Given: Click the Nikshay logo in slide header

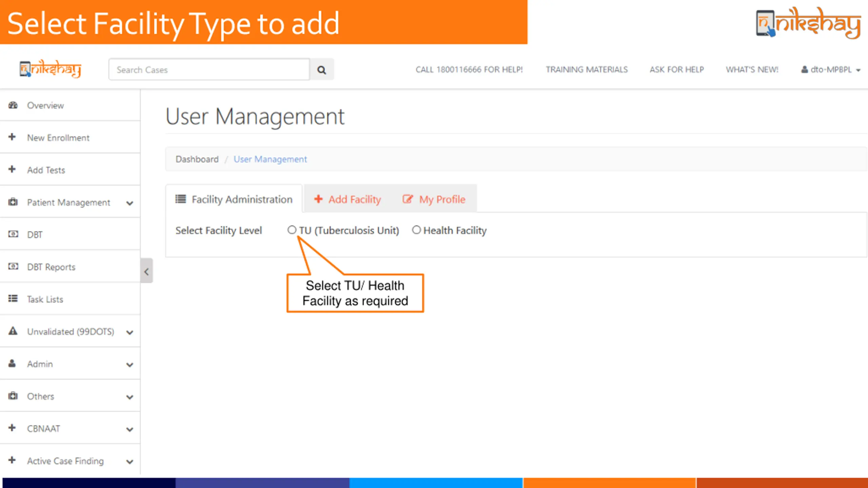Looking at the screenshot, I should pos(808,23).
